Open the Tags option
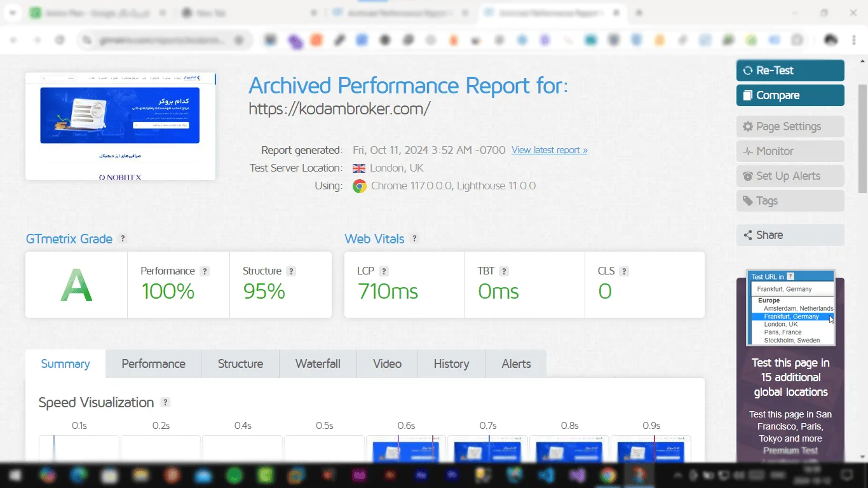Image resolution: width=868 pixels, height=488 pixels. (790, 201)
